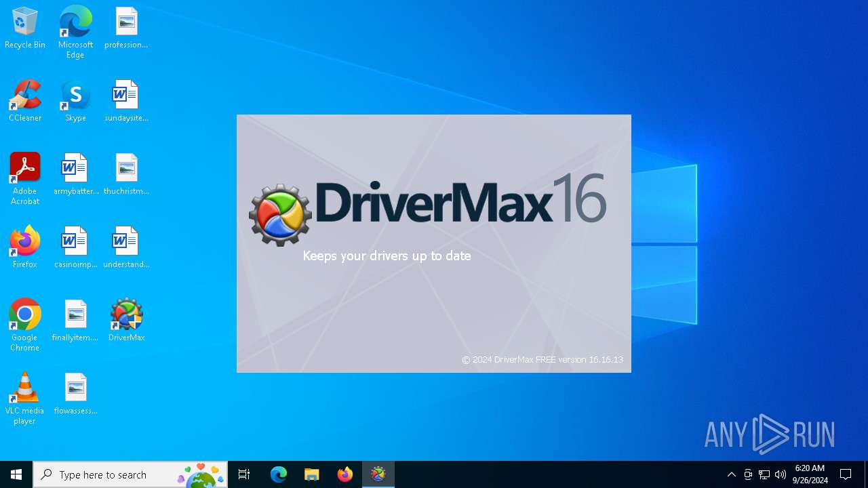Select the 'thuchristm...' image file
868x488 pixels.
pyautogui.click(x=126, y=175)
